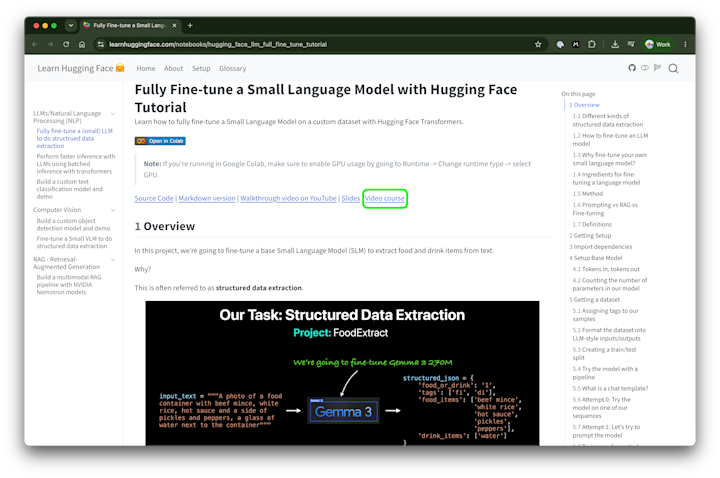
Task: Open the Source Code link
Action: coord(154,198)
